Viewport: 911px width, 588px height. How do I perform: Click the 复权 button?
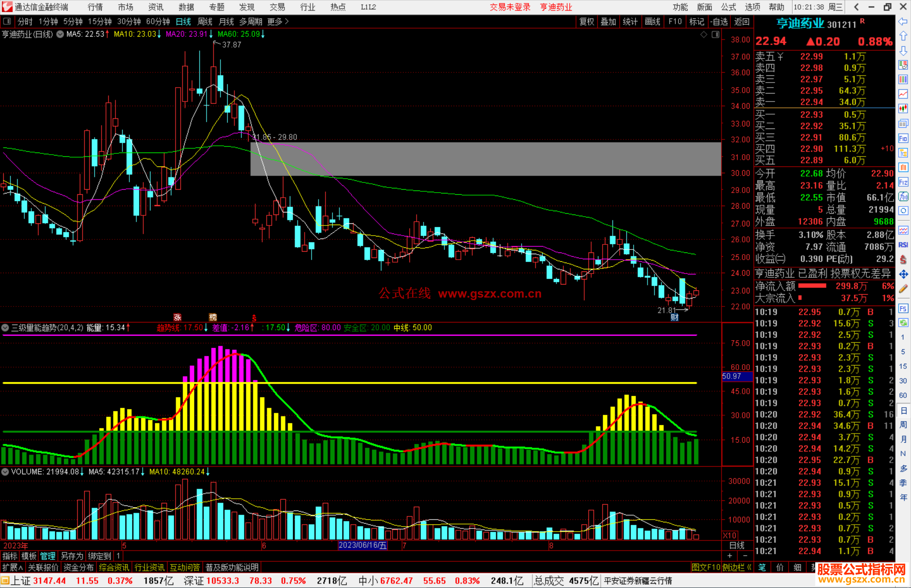click(586, 21)
